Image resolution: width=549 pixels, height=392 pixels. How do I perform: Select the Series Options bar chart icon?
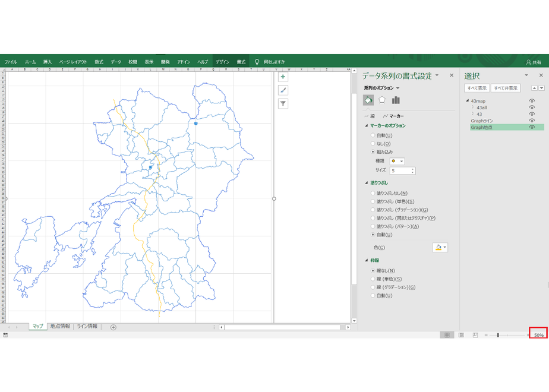(x=396, y=100)
